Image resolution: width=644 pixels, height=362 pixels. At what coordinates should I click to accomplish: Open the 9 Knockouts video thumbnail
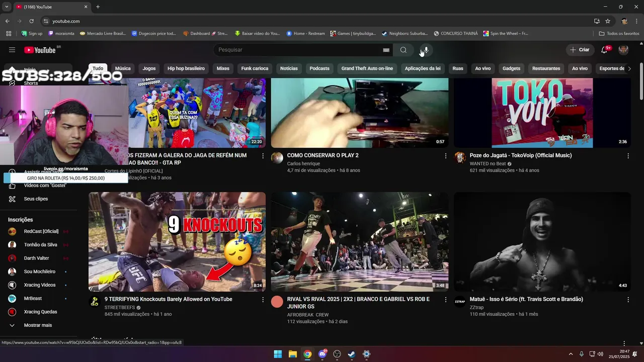point(177,242)
